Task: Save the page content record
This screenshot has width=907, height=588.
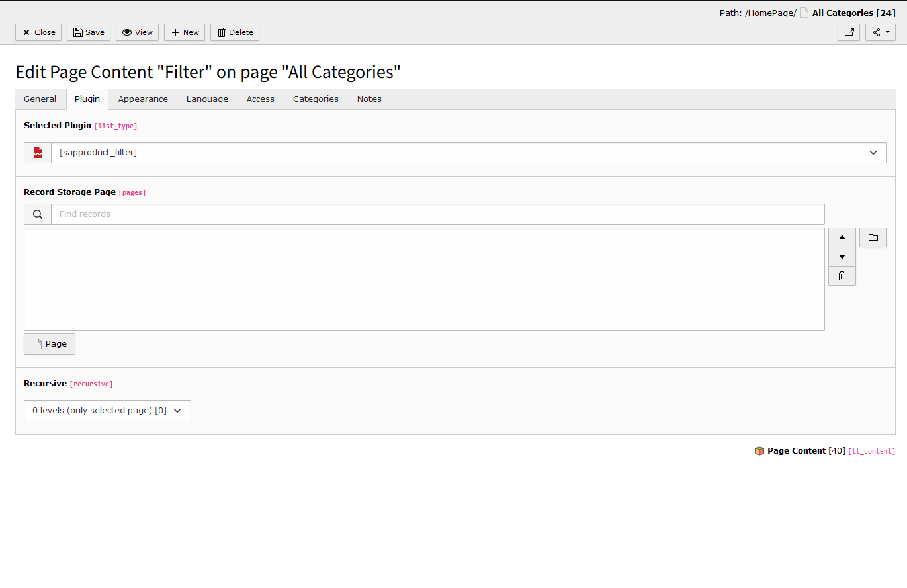Action: (x=89, y=32)
